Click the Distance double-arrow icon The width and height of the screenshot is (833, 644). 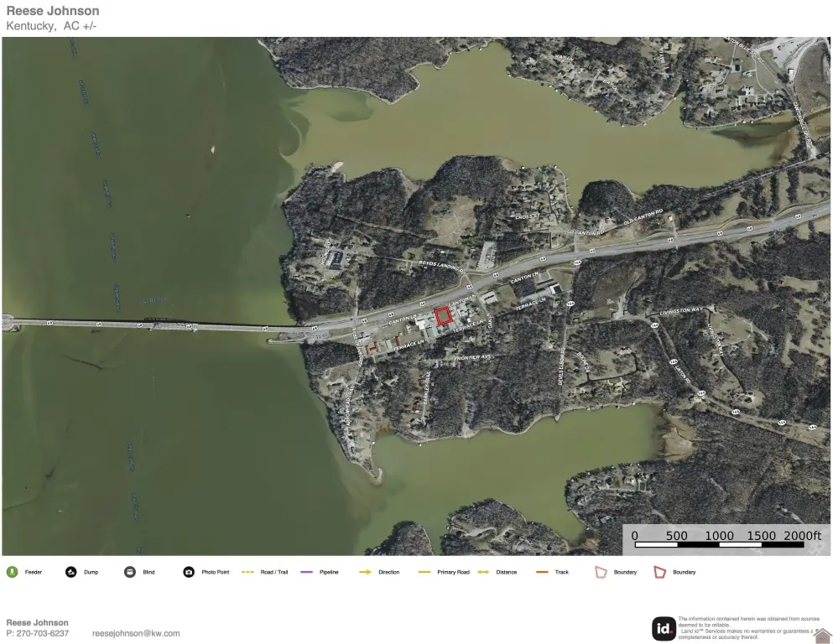click(483, 572)
